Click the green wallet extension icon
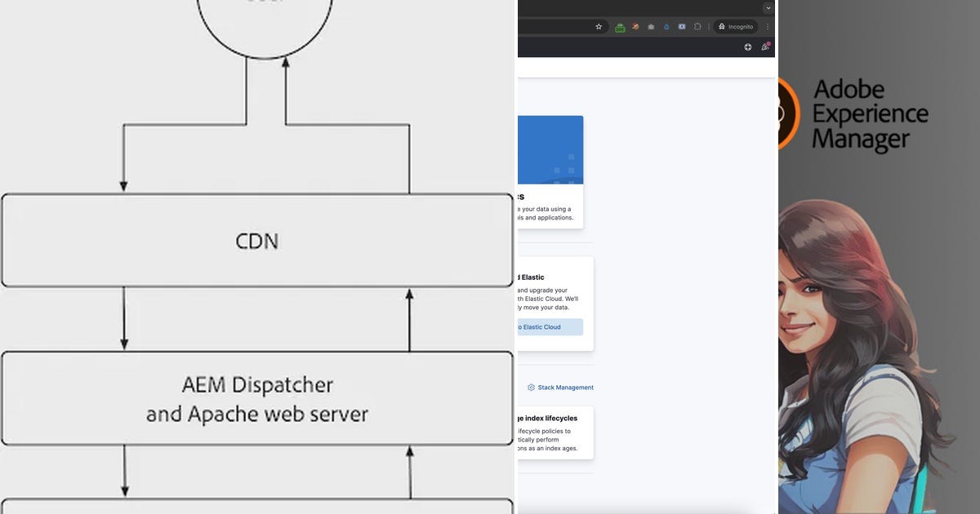980x514 pixels. (620, 27)
